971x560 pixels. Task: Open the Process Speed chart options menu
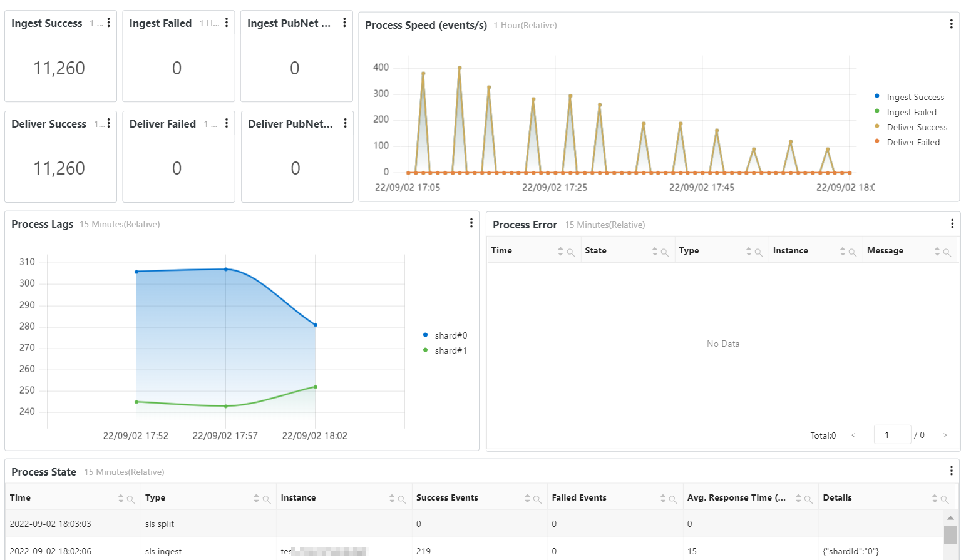click(952, 24)
